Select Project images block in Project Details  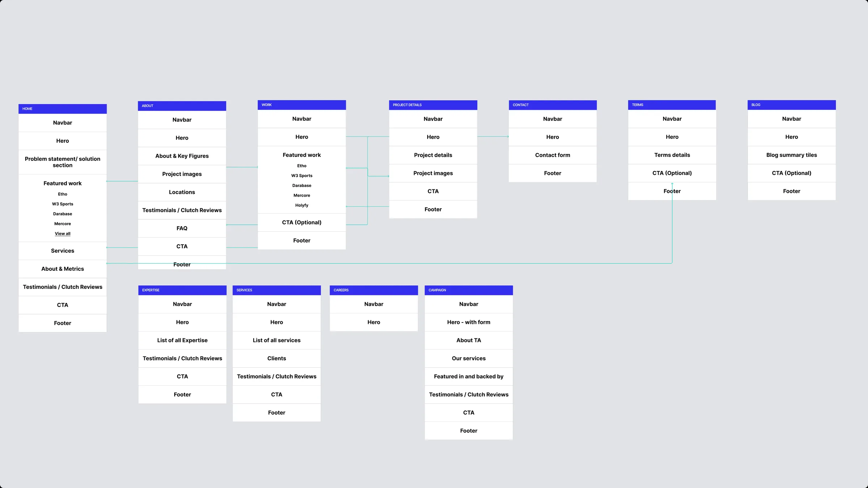coord(433,173)
